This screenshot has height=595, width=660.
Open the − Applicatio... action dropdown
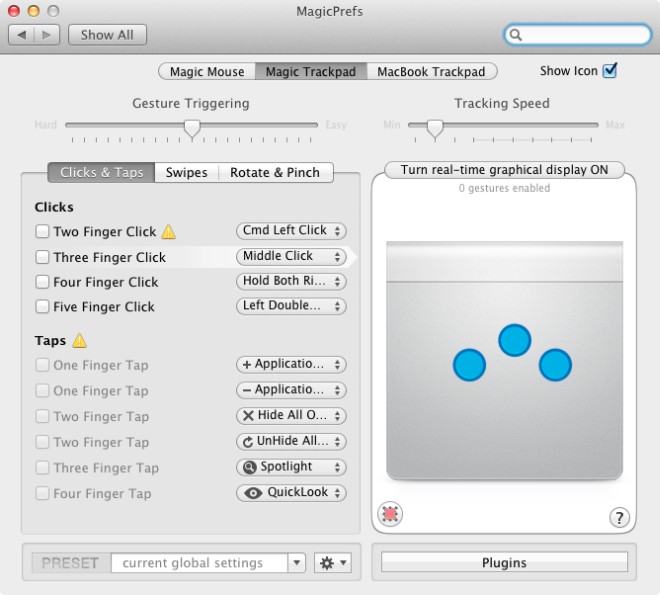pyautogui.click(x=291, y=390)
